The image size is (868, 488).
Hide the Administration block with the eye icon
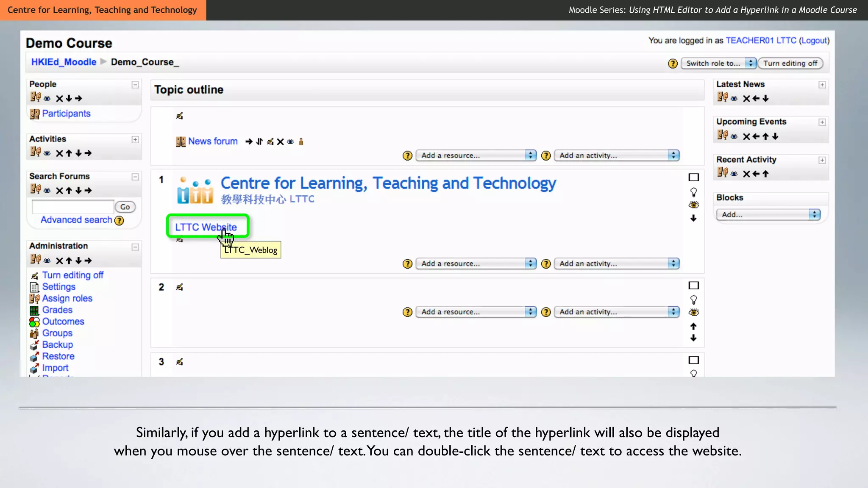click(47, 261)
